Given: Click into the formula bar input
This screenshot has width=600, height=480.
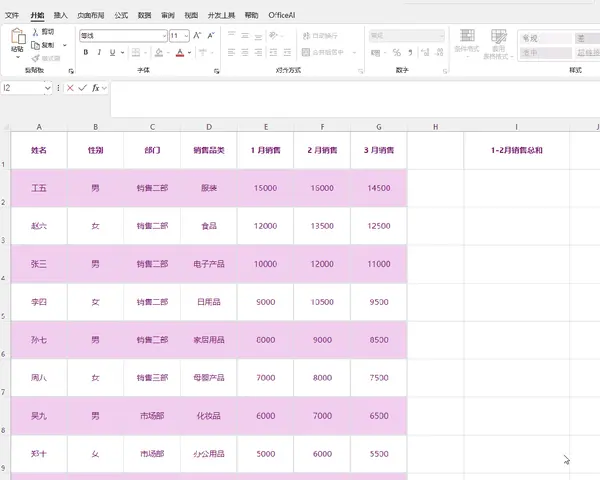Looking at the screenshot, I should tap(355, 100).
